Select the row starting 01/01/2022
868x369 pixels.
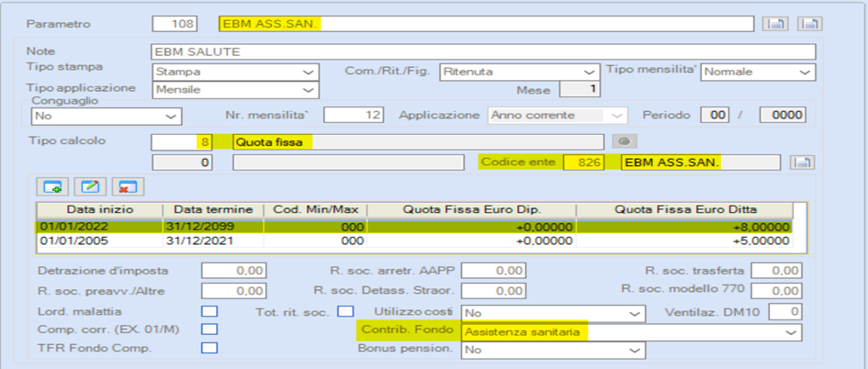click(414, 227)
